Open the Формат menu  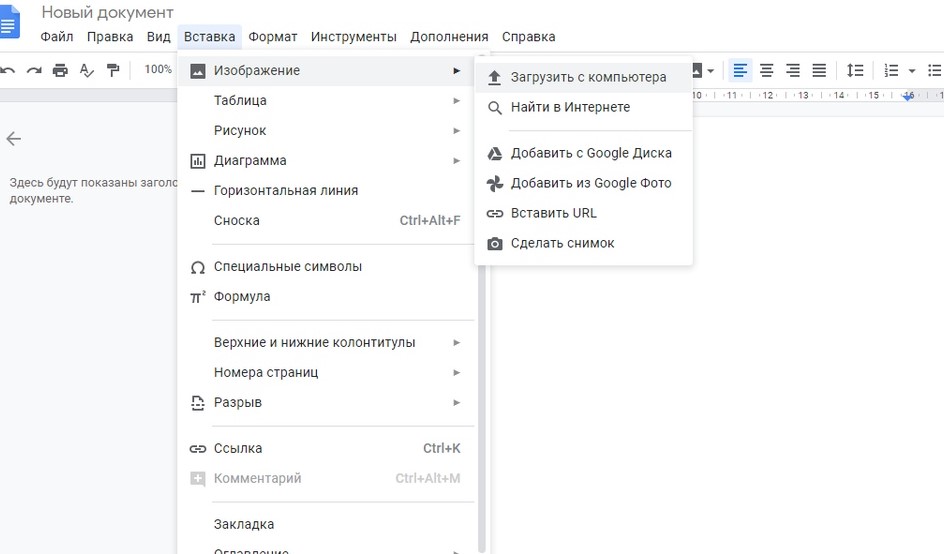(273, 37)
